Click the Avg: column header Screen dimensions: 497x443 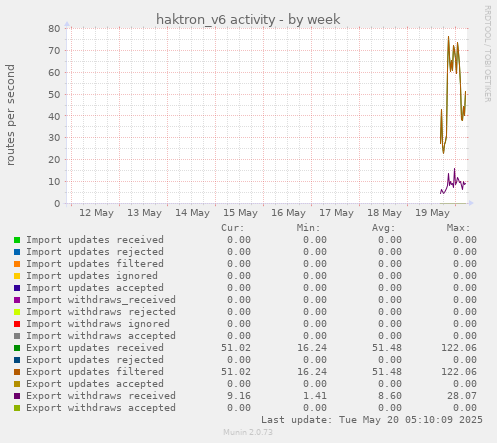pyautogui.click(x=383, y=228)
